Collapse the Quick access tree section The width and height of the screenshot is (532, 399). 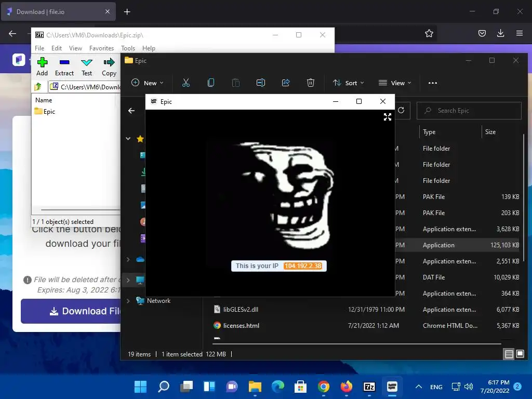click(128, 138)
